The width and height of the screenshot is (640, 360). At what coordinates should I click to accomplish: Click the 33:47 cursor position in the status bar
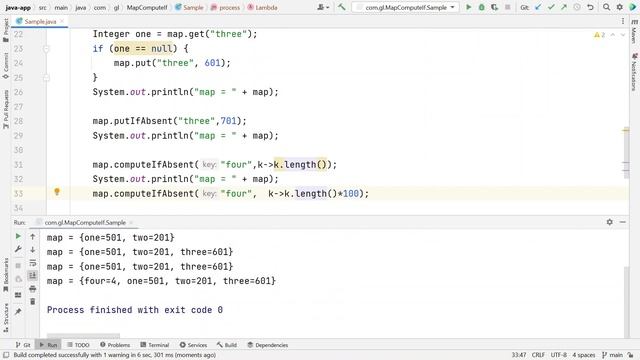[x=518, y=355]
